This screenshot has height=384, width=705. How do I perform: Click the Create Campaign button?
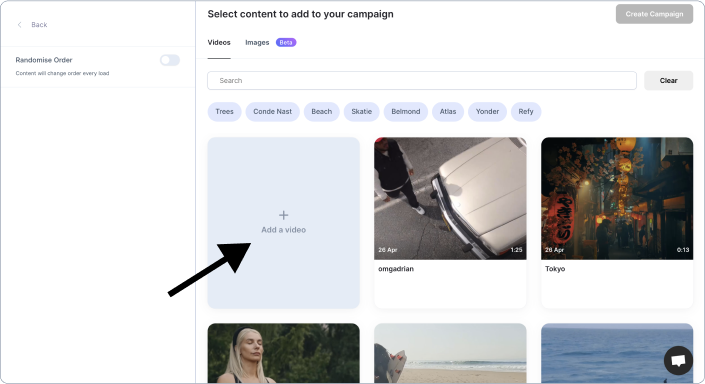coord(654,14)
